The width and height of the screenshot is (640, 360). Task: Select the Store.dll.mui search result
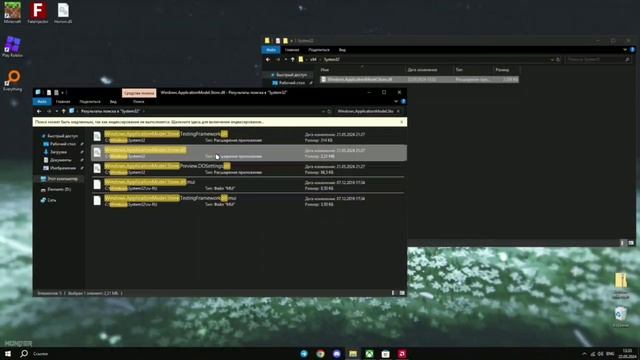248,185
